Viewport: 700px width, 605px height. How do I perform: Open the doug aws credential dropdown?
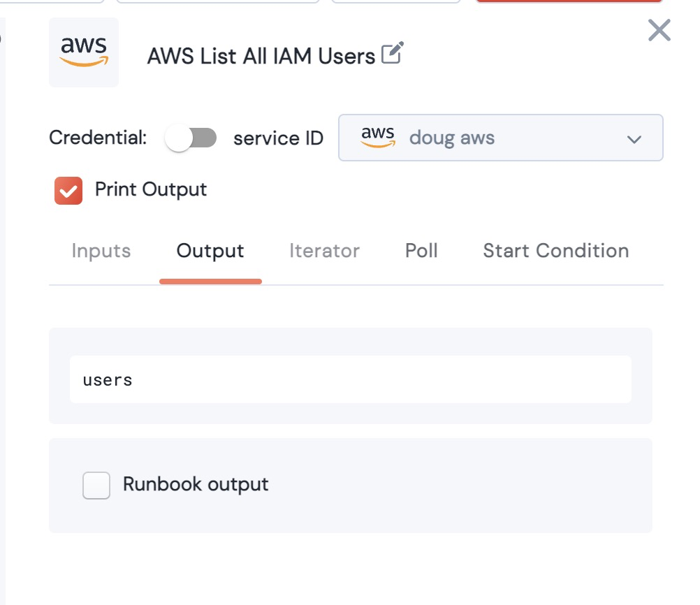(x=500, y=138)
